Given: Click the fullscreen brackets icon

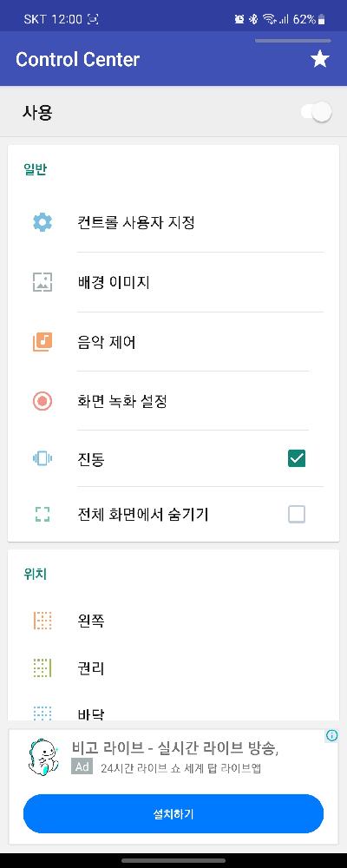Looking at the screenshot, I should click(x=43, y=515).
